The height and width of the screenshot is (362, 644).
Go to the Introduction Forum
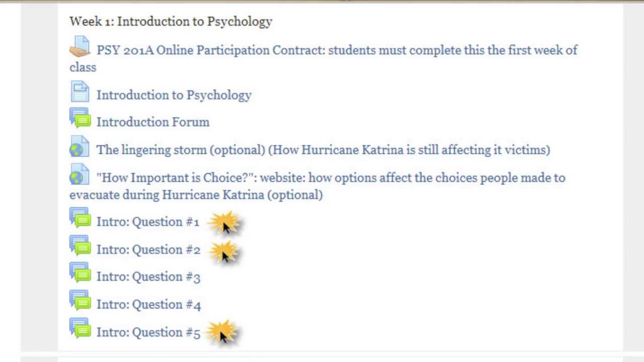pos(152,122)
